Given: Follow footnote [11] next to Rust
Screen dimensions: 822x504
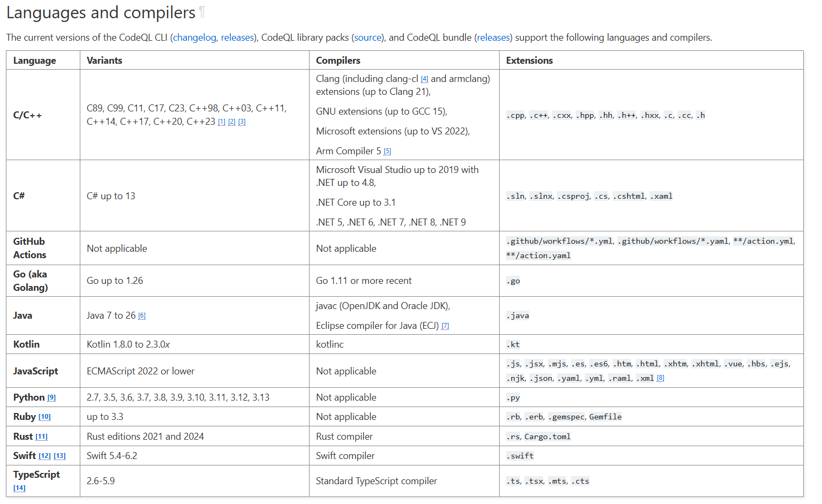Looking at the screenshot, I should coord(41,437).
